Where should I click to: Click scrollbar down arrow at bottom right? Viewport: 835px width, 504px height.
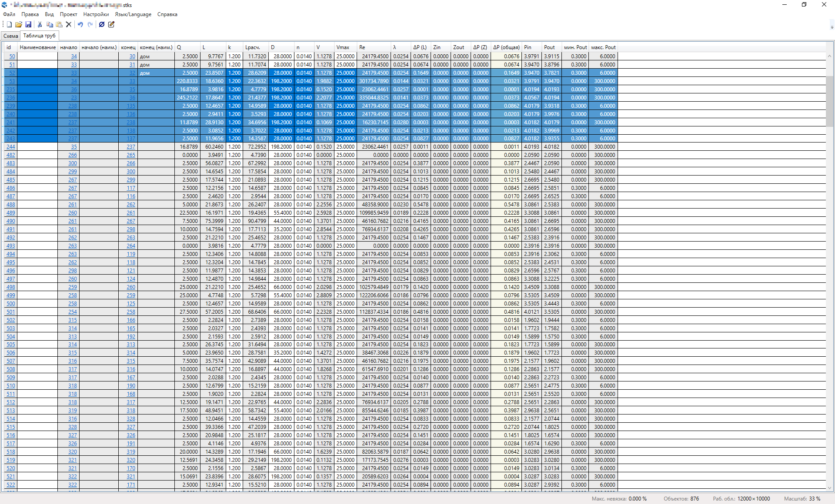click(x=830, y=488)
